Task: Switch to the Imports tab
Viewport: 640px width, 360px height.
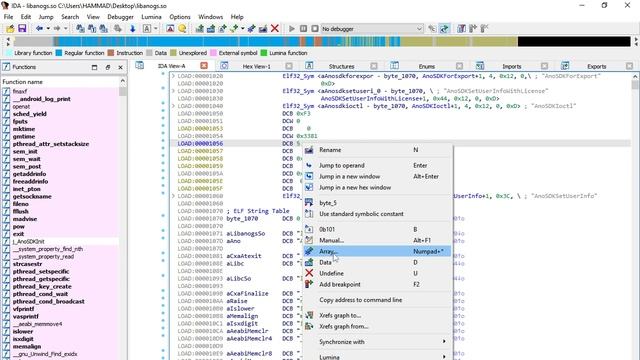Action: (511, 66)
